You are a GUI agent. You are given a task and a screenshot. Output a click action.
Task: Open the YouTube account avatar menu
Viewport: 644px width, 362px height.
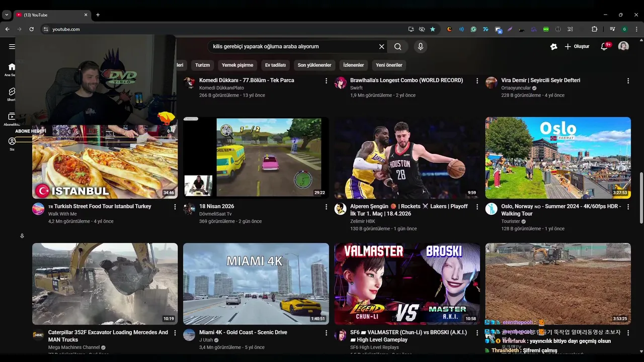click(x=623, y=46)
